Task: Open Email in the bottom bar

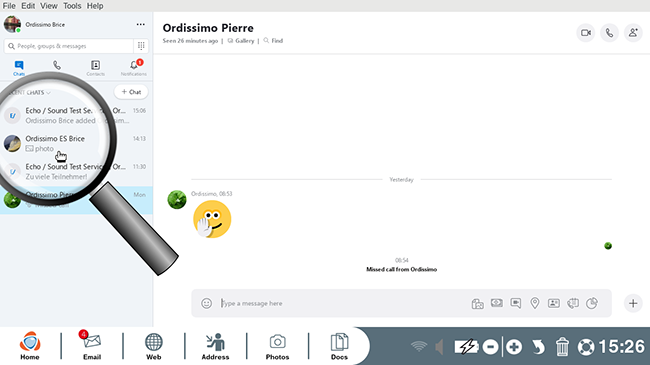Action: 92,346
